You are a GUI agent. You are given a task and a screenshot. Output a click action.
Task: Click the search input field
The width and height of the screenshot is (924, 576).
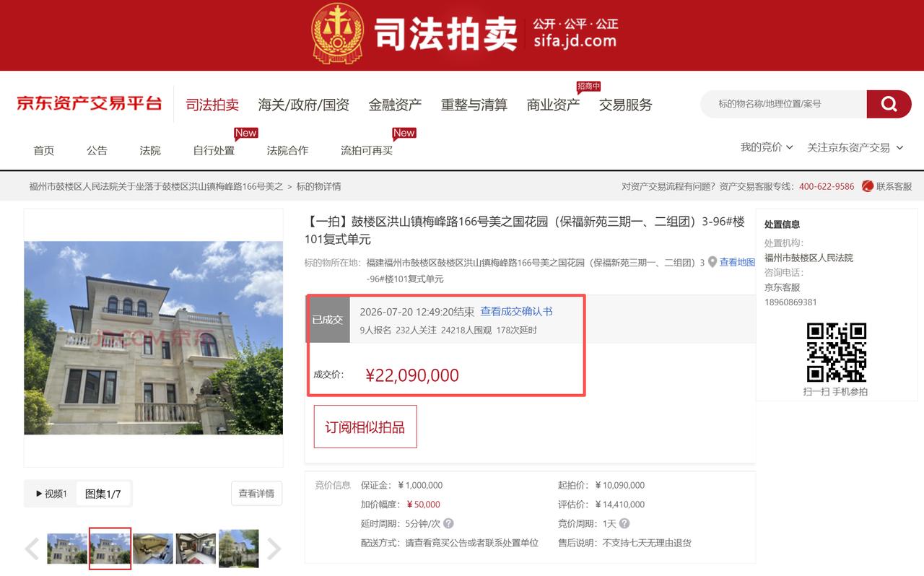(x=783, y=104)
